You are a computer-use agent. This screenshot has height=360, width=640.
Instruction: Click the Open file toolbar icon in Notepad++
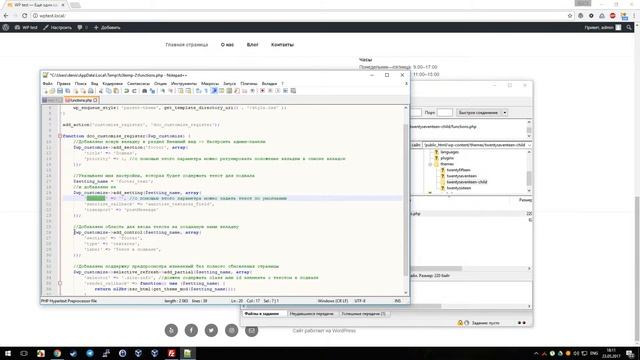click(x=52, y=91)
